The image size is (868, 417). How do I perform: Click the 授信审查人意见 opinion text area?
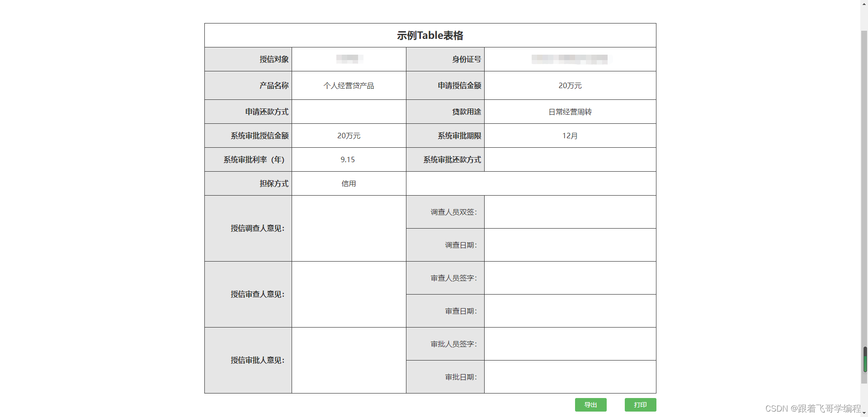pyautogui.click(x=349, y=294)
